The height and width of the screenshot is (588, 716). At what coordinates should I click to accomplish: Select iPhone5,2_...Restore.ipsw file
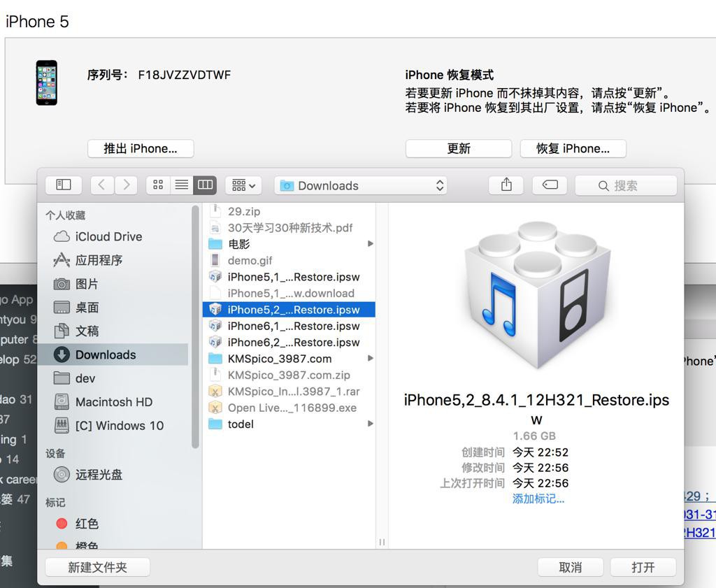point(289,310)
